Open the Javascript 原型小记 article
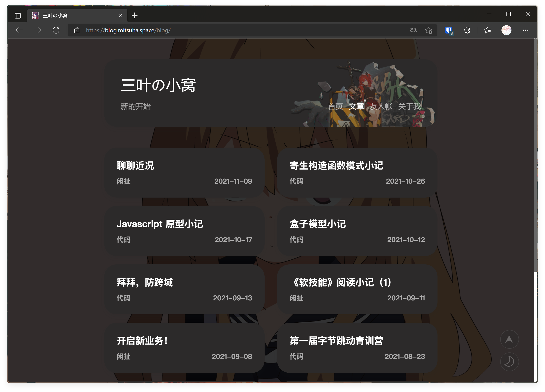Screen dimensions: 545x392 (160, 224)
